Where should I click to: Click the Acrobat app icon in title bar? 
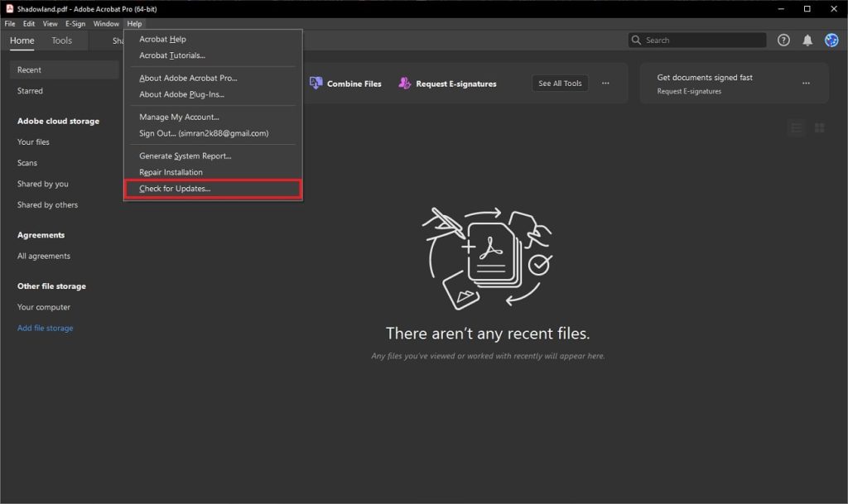pyautogui.click(x=9, y=8)
